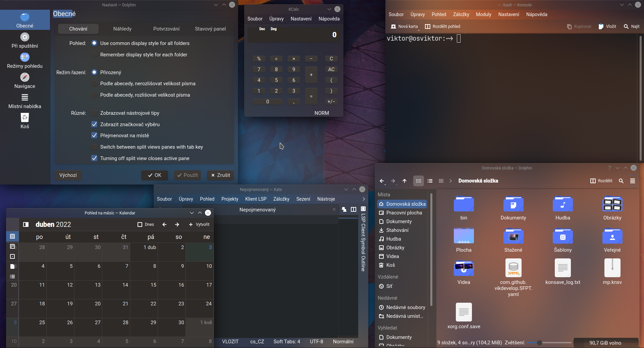Open Místní nabídka settings section
Viewport: 644px width, 348px height.
[x=25, y=101]
